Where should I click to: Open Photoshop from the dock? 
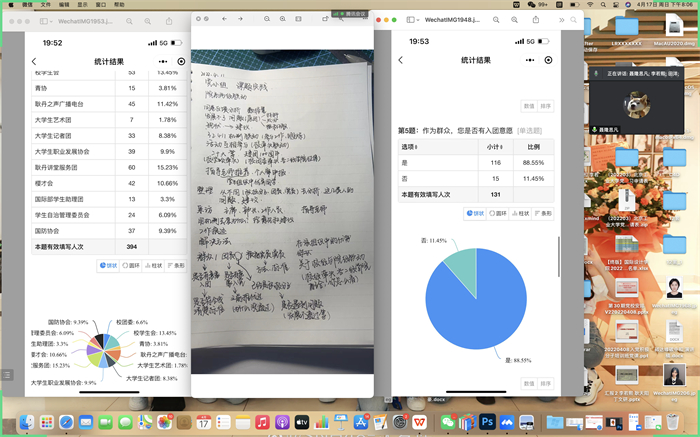click(x=487, y=422)
